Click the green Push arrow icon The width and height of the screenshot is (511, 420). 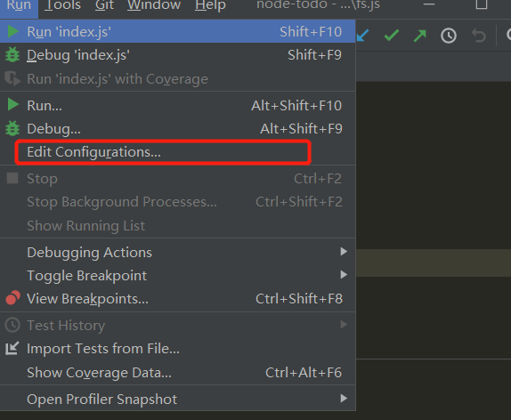point(420,36)
